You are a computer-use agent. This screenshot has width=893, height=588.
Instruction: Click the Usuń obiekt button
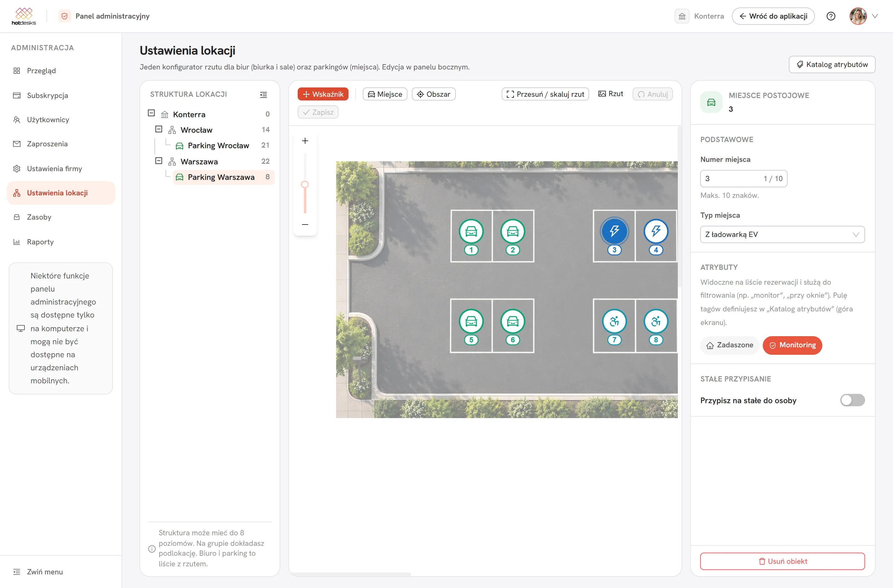tap(782, 561)
